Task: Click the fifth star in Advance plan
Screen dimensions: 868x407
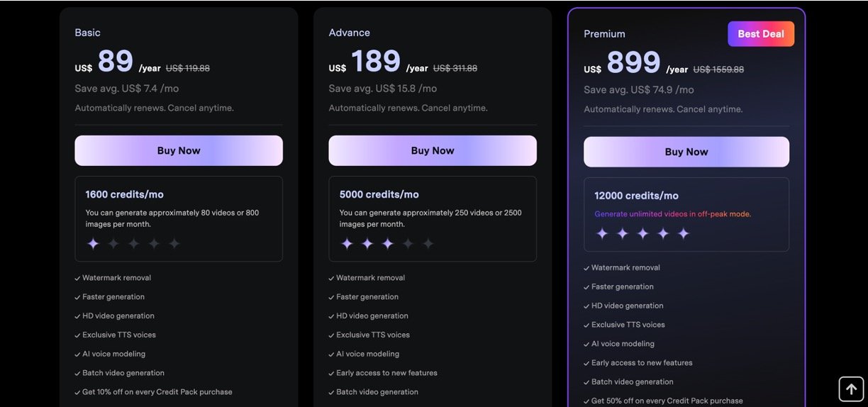Action: [x=428, y=244]
